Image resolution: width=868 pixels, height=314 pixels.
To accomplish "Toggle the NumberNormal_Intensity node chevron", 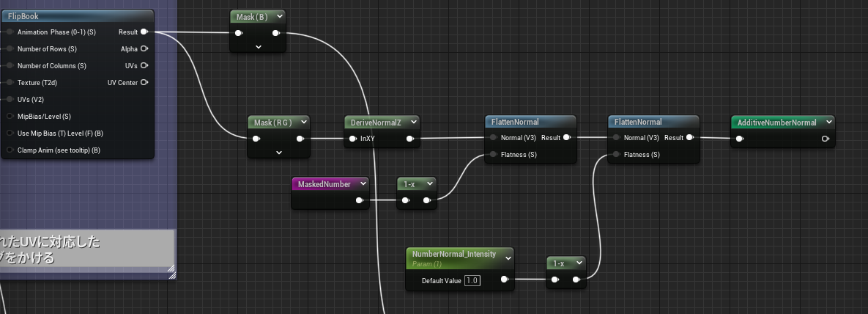I will click(x=508, y=258).
